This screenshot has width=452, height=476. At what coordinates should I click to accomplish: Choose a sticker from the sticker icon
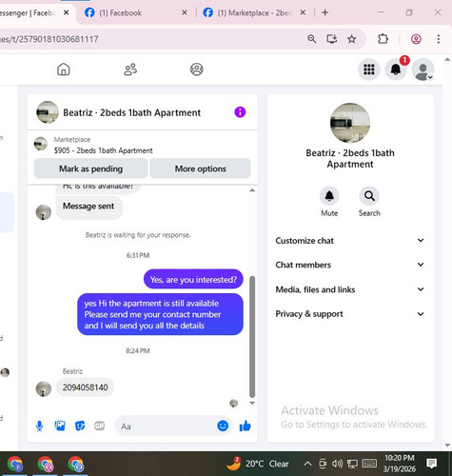80,426
